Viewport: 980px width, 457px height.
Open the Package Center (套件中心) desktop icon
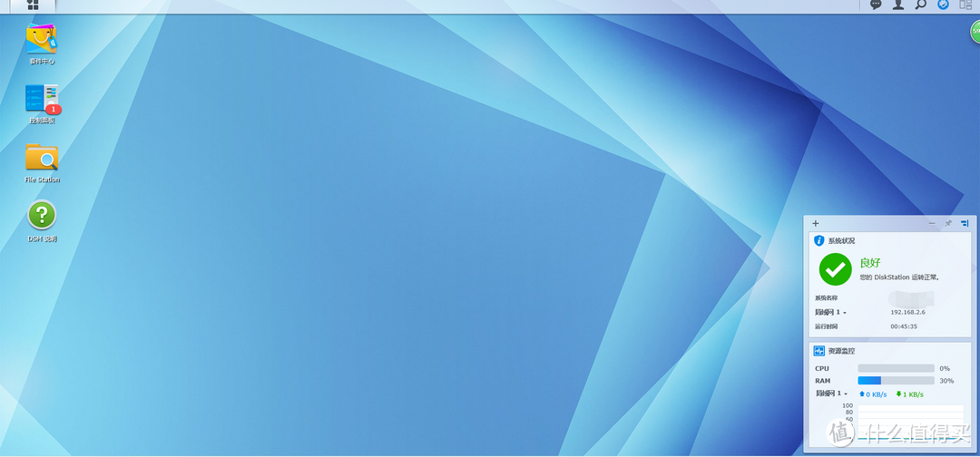click(42, 39)
